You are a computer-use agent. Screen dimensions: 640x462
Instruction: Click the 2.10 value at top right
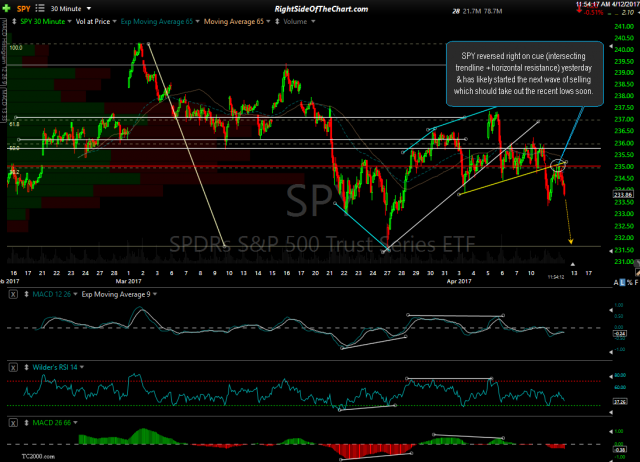(627, 13)
